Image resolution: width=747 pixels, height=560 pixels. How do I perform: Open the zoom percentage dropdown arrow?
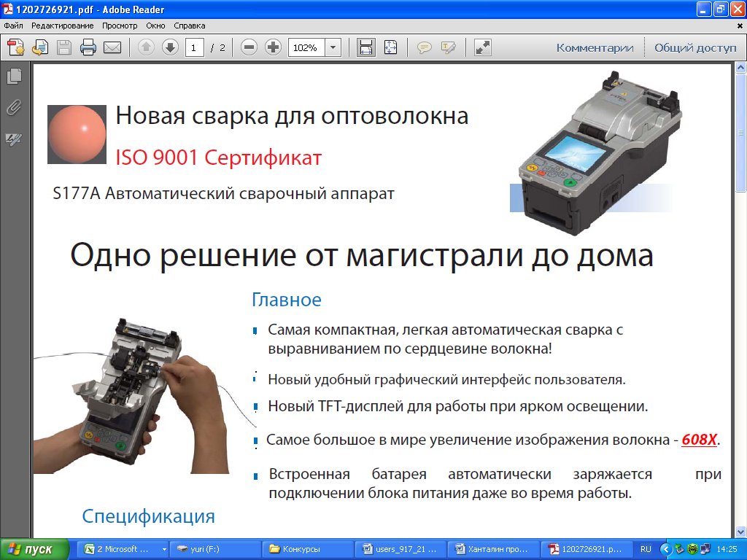coord(333,48)
